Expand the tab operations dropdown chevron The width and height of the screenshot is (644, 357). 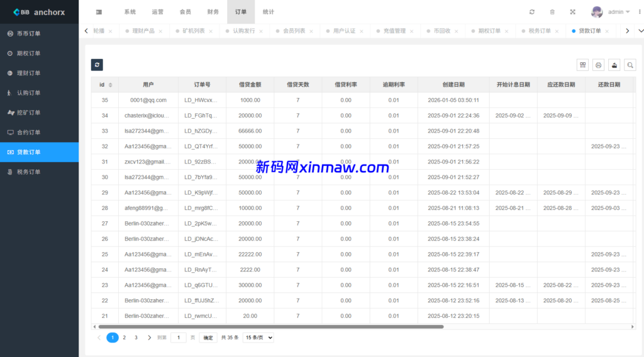click(x=641, y=31)
